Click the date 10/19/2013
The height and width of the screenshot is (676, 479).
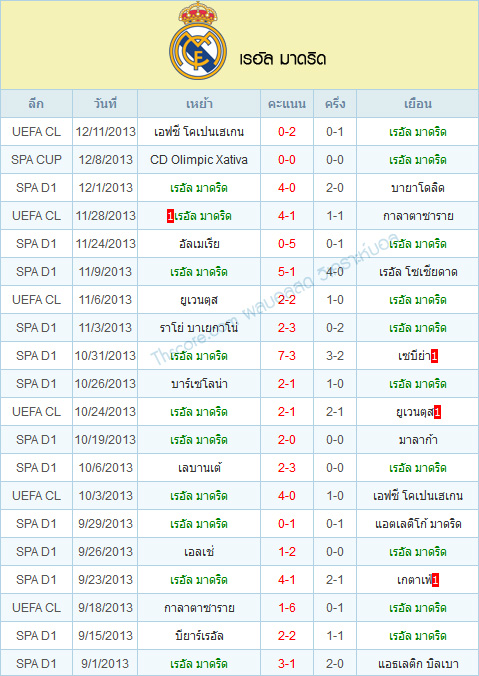tap(105, 440)
